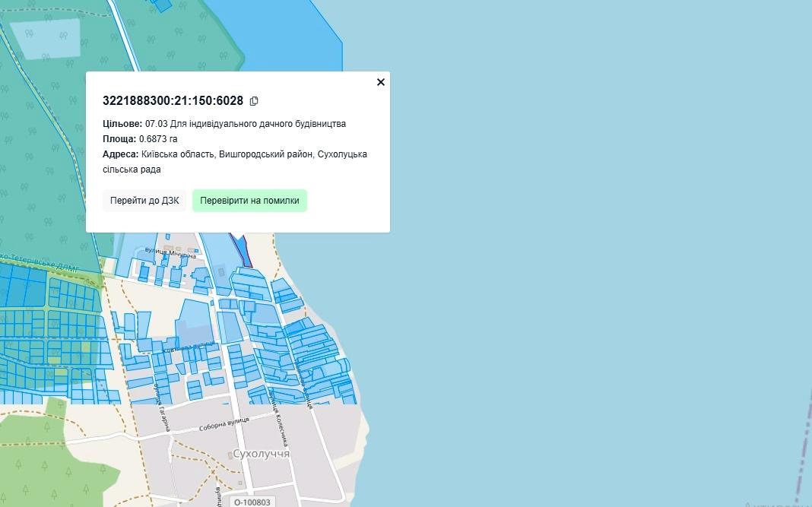
Task: Close the parcel info popup
Action: coord(381,82)
